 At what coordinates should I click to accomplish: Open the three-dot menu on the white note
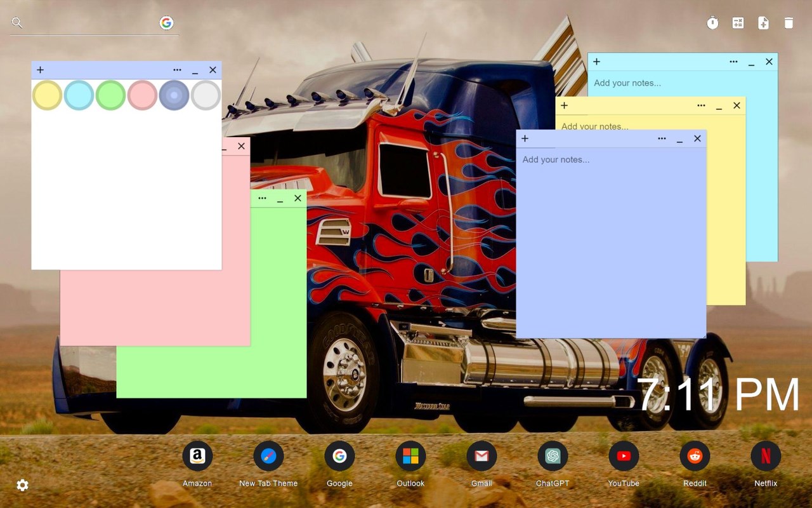177,70
